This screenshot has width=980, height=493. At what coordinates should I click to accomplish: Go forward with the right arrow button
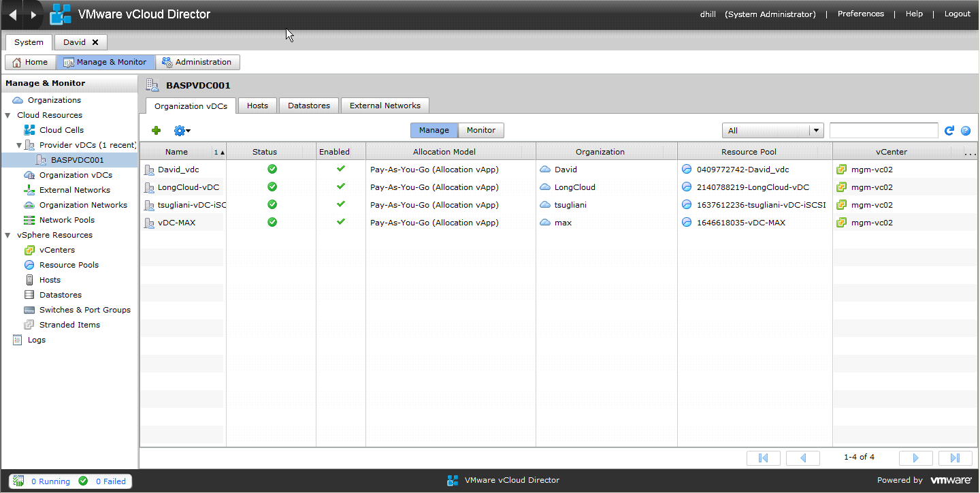click(x=33, y=14)
